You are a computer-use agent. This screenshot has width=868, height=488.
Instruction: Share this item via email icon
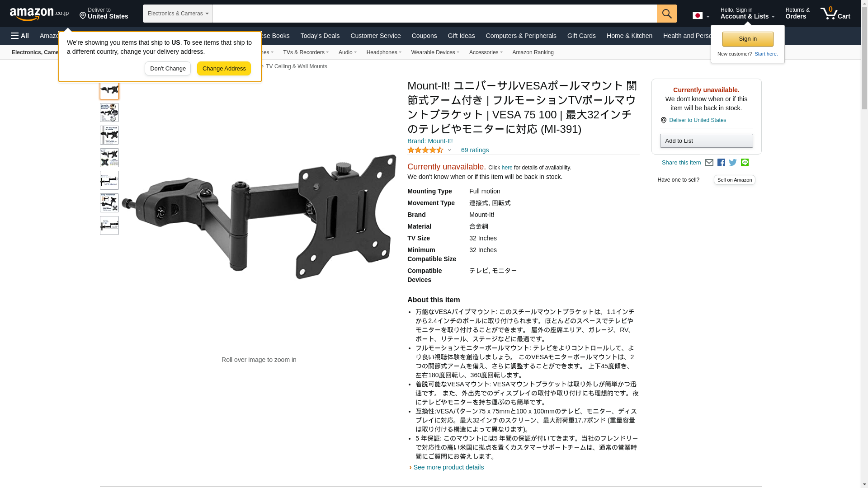709,163
